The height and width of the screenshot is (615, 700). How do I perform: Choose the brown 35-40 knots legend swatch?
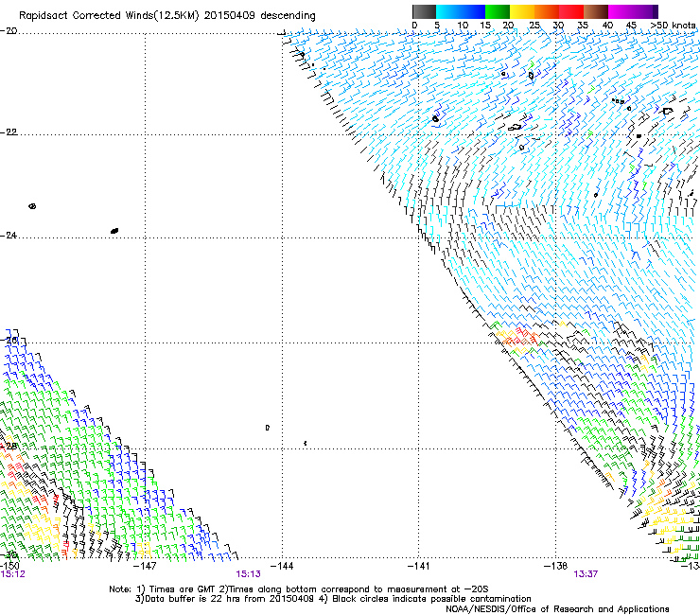596,11
